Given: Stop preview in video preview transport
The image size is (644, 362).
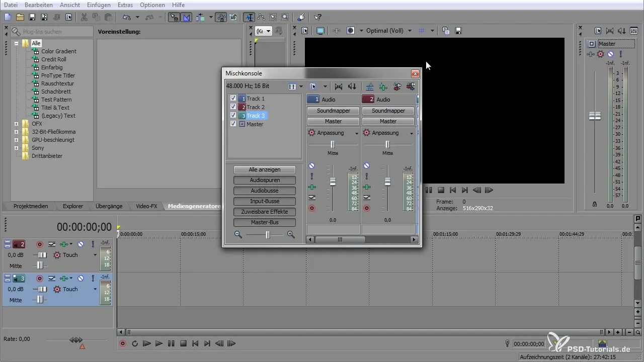Looking at the screenshot, I should [441, 190].
